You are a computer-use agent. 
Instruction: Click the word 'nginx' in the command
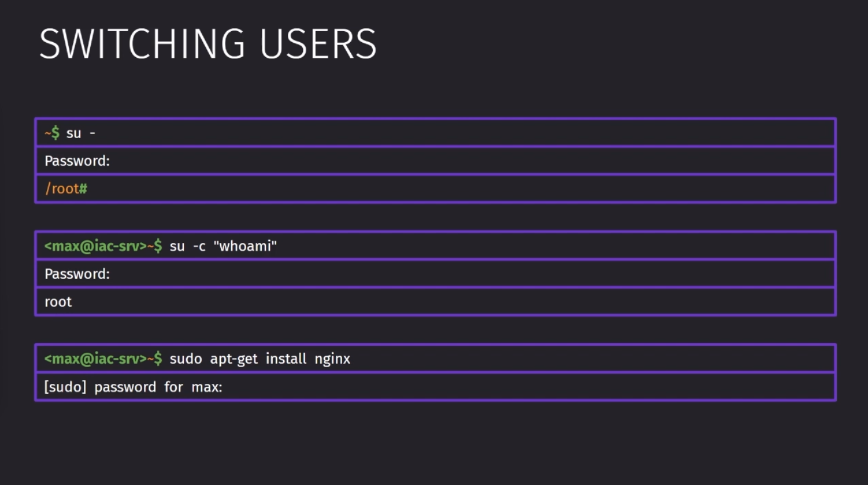pos(332,360)
